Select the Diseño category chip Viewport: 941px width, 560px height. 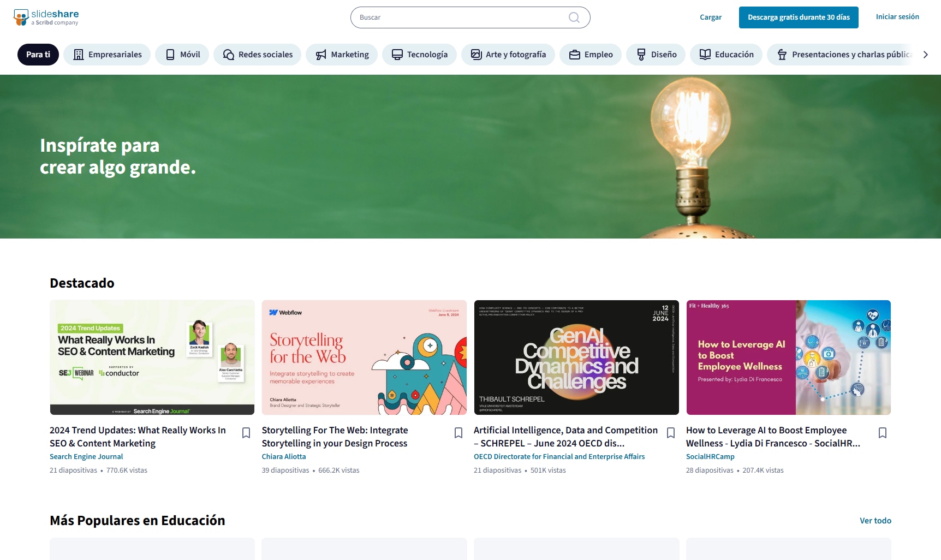(x=656, y=55)
